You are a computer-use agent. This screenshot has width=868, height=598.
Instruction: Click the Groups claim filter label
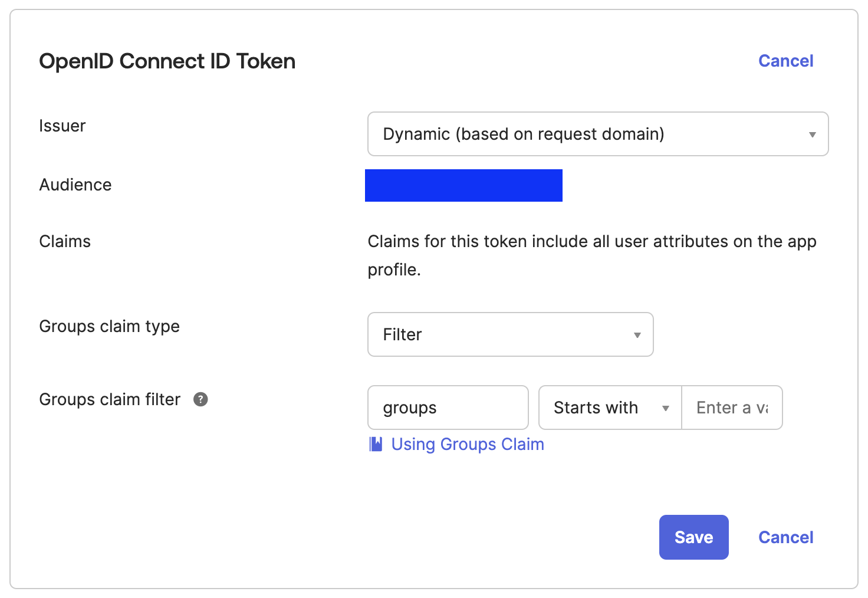click(110, 399)
